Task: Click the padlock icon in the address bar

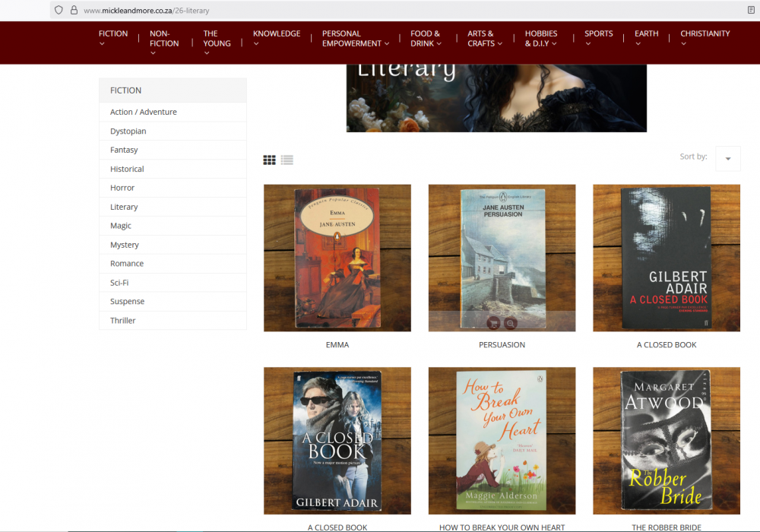Action: pyautogui.click(x=73, y=11)
